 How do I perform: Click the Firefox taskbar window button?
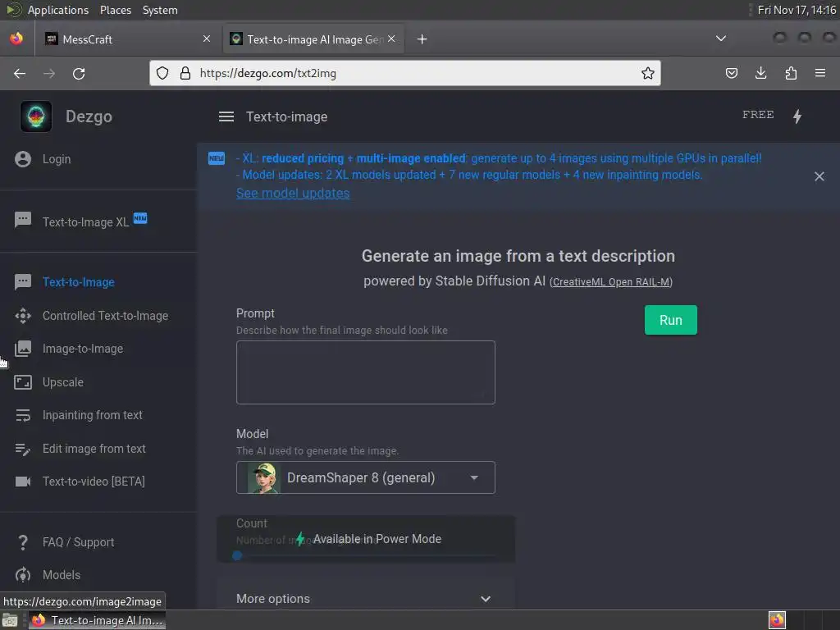tap(97, 620)
